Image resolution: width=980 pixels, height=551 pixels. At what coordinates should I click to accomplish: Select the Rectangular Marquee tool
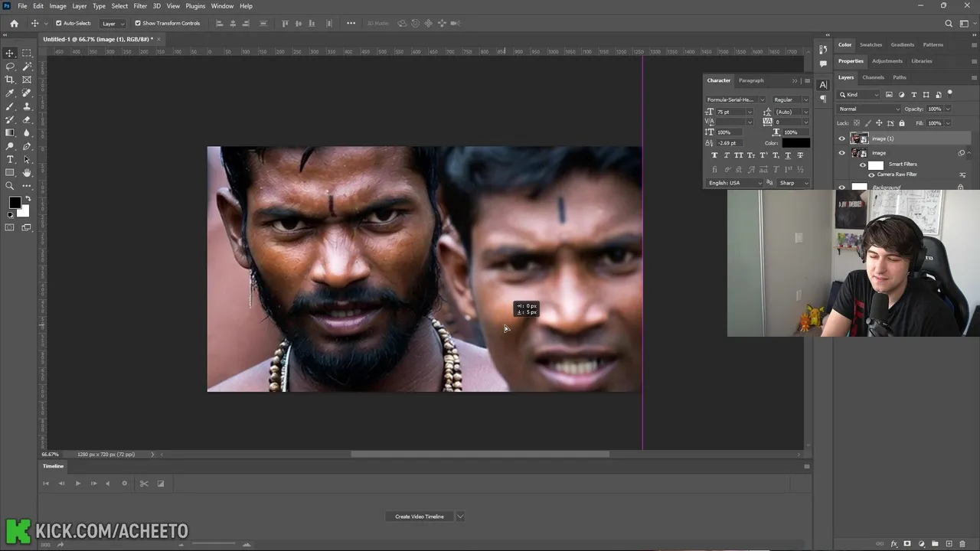(x=27, y=53)
